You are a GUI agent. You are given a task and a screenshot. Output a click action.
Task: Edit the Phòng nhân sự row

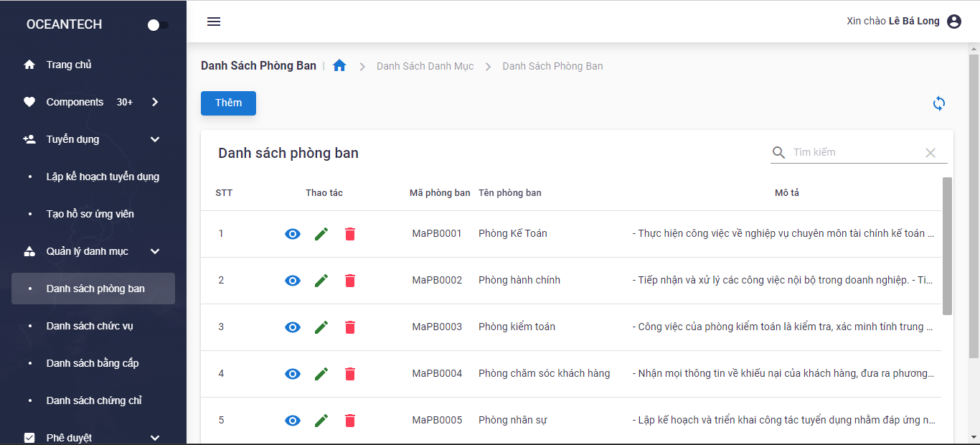321,421
